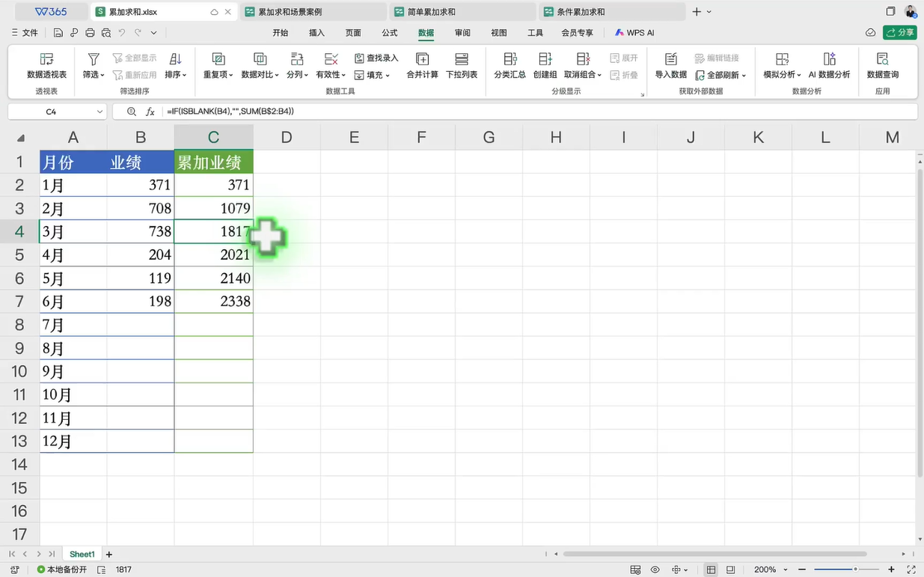Image resolution: width=924 pixels, height=577 pixels.
Task: Open the 数据查询 data query tool
Action: [882, 65]
